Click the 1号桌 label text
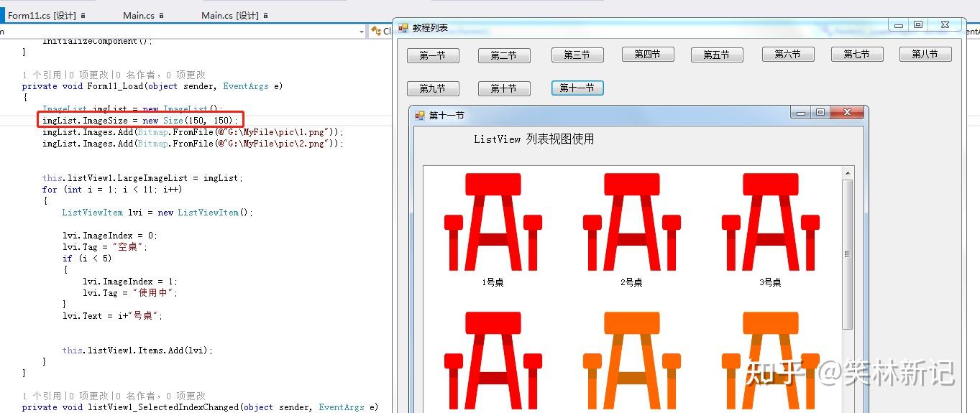 (x=493, y=282)
